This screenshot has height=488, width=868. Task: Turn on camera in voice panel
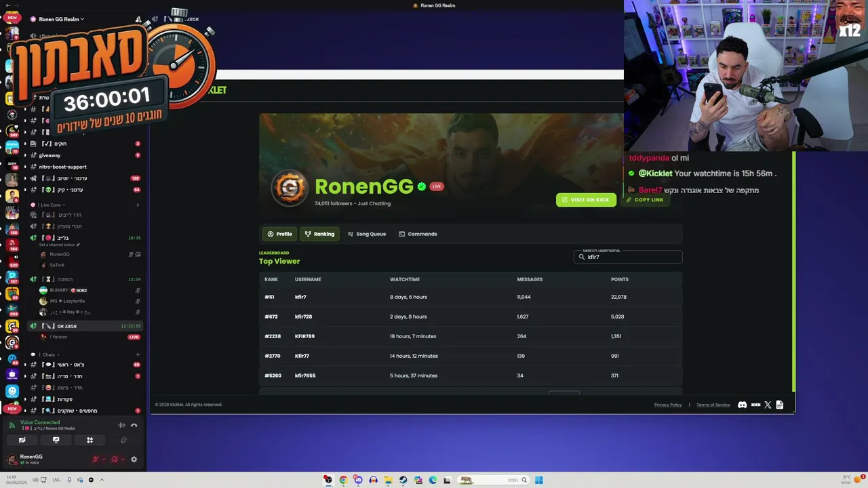click(22, 440)
